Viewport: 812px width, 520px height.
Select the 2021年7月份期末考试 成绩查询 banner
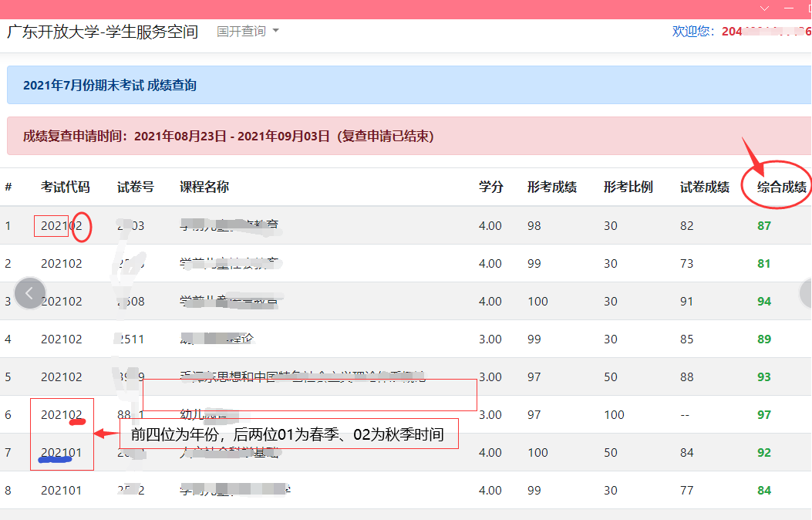[x=110, y=85]
